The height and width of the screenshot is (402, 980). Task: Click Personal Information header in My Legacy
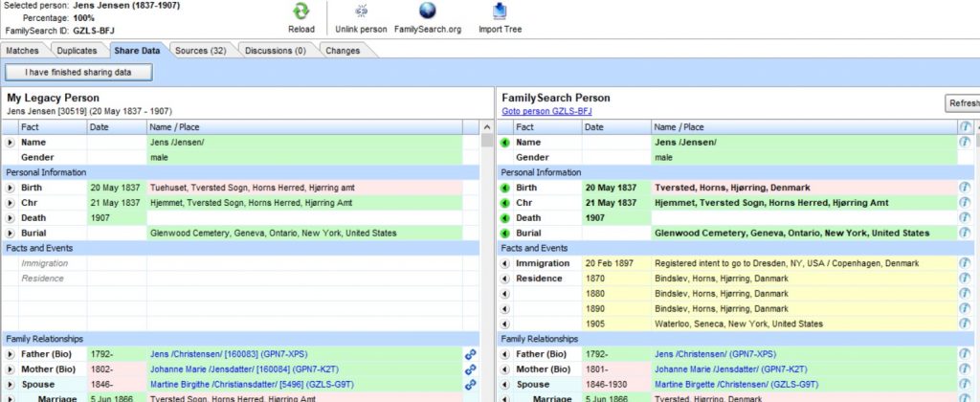pos(240,172)
